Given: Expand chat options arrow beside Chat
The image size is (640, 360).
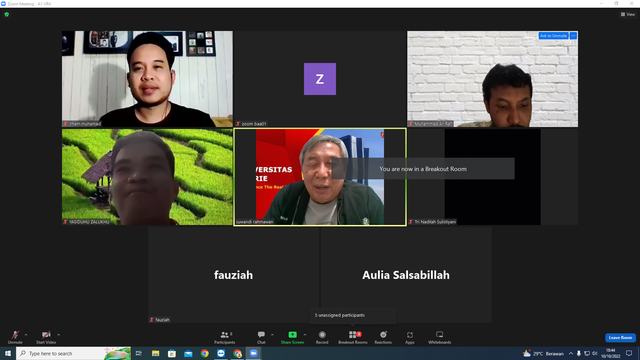Looking at the screenshot, I should 272,335.
